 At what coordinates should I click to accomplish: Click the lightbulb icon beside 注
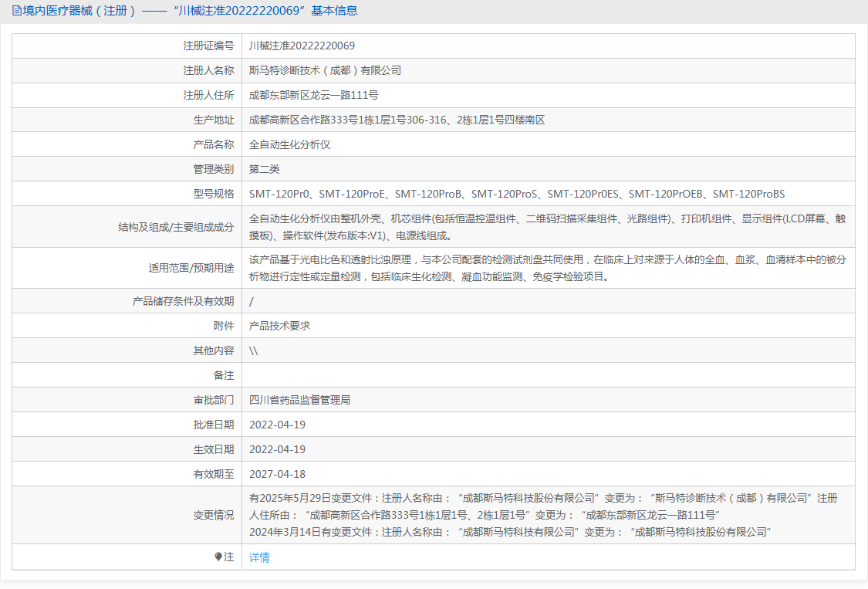tap(218, 557)
